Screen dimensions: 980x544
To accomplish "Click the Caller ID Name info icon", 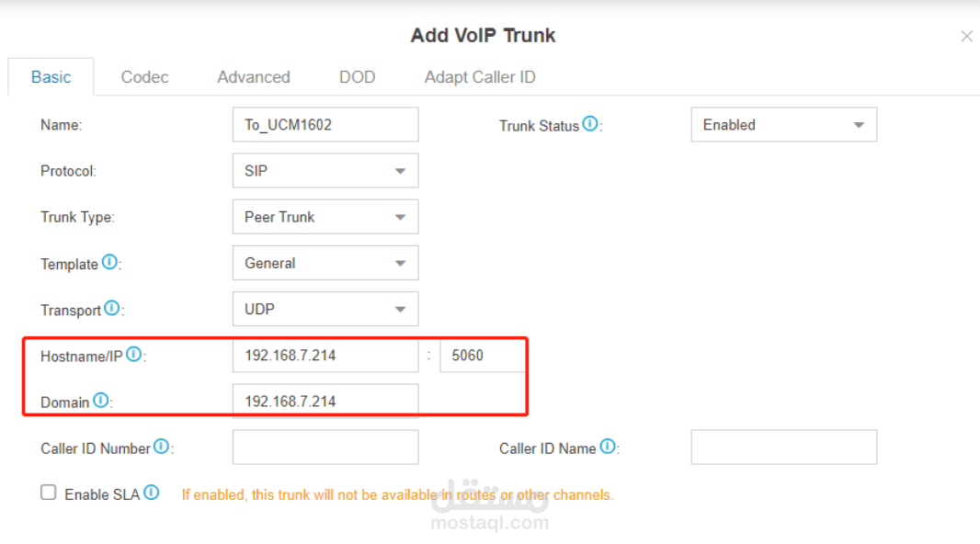I will [608, 447].
